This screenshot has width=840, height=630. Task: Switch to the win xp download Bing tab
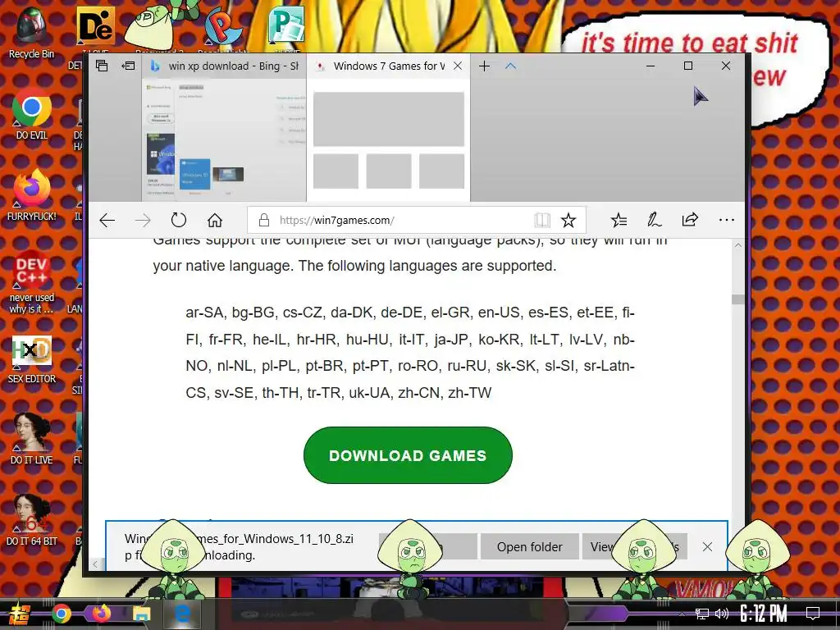(x=224, y=66)
